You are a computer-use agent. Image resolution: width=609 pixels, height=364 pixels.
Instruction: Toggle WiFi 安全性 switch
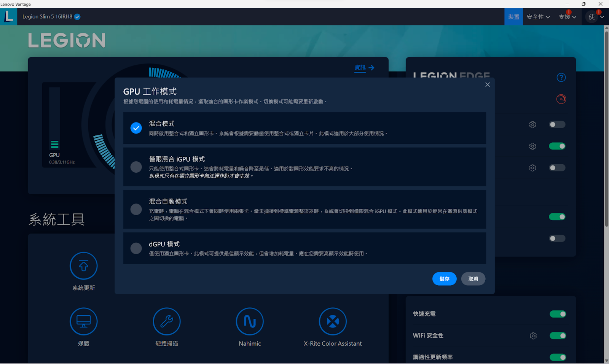pyautogui.click(x=558, y=335)
